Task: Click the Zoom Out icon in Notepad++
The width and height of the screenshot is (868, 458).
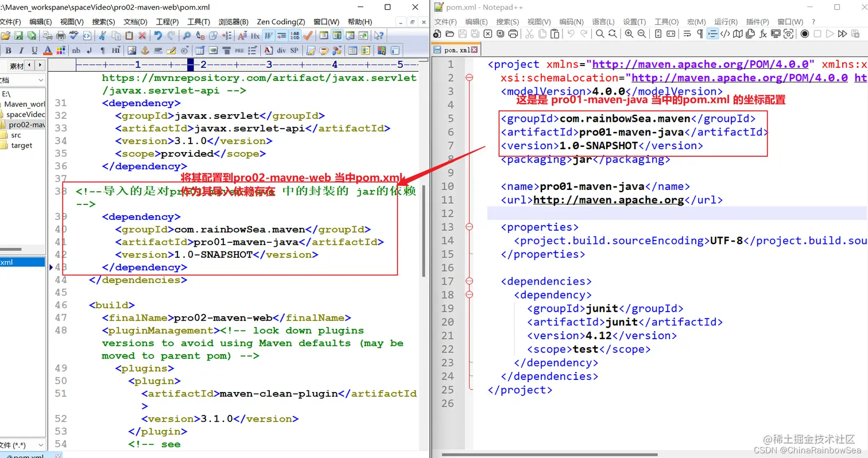Action: 642,33
